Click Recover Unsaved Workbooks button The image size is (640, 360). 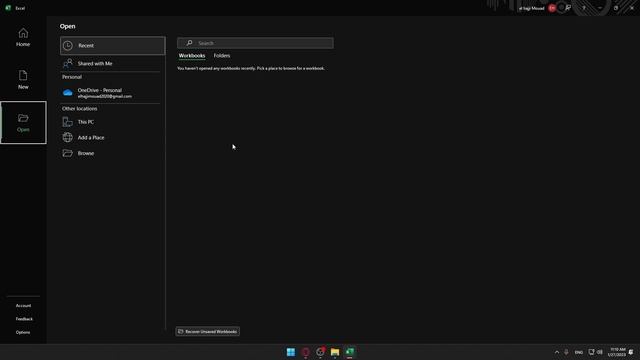[208, 331]
